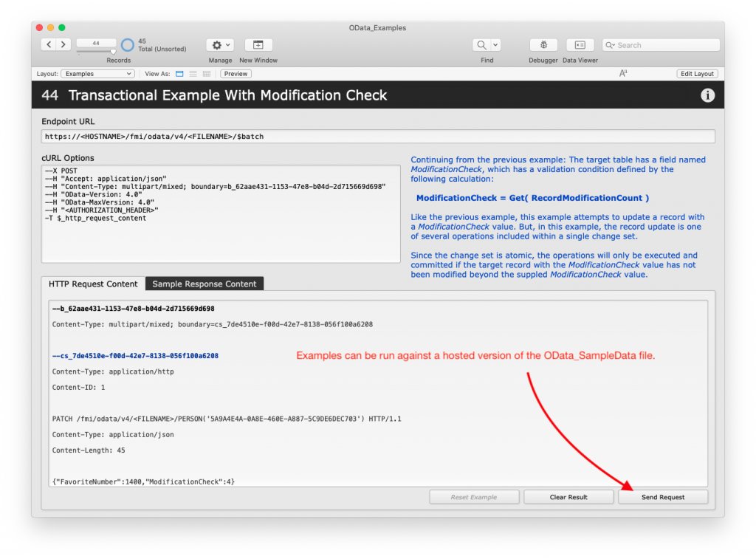Image resolution: width=756 pixels, height=559 pixels.
Task: Open the Script Debugger
Action: point(543,44)
